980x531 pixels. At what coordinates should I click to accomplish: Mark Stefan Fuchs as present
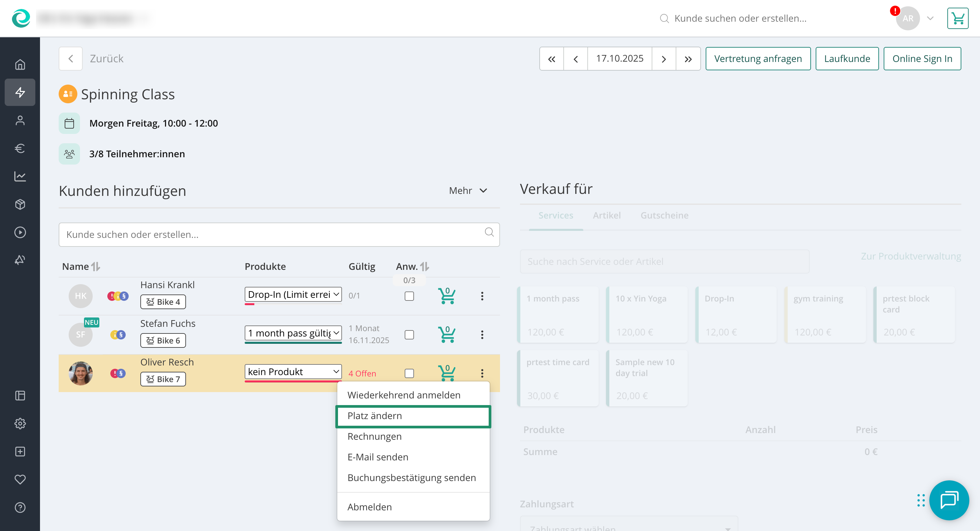point(409,334)
